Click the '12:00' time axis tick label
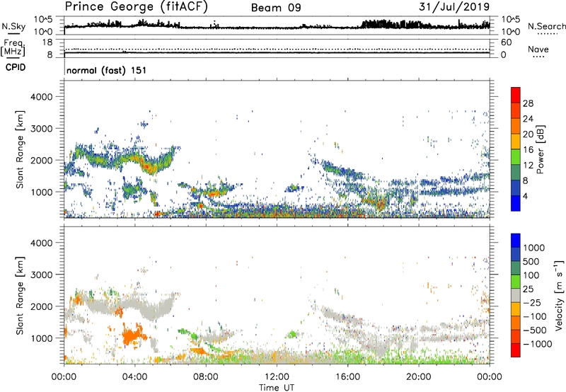 [277, 377]
